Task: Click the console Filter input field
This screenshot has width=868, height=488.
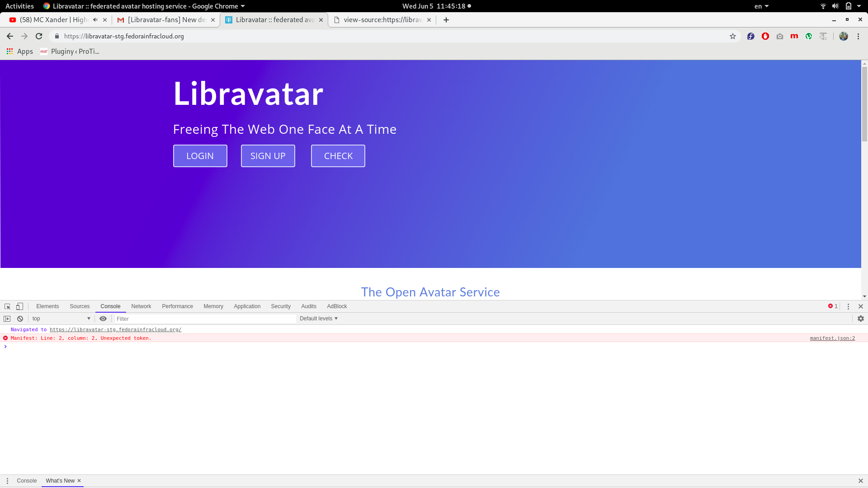Action: pyautogui.click(x=203, y=319)
